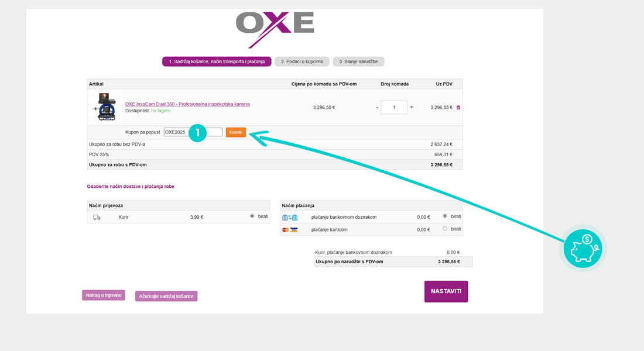Click the 'Način plaćanja' section header

[x=298, y=206]
